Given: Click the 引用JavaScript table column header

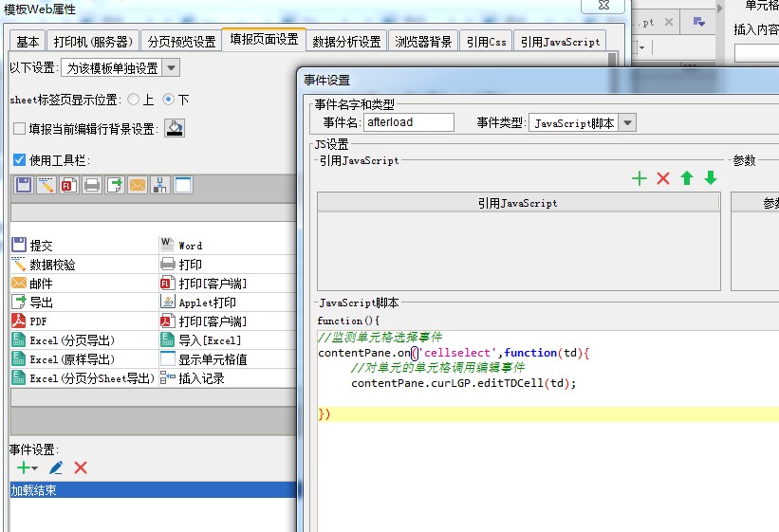Looking at the screenshot, I should click(x=518, y=203).
